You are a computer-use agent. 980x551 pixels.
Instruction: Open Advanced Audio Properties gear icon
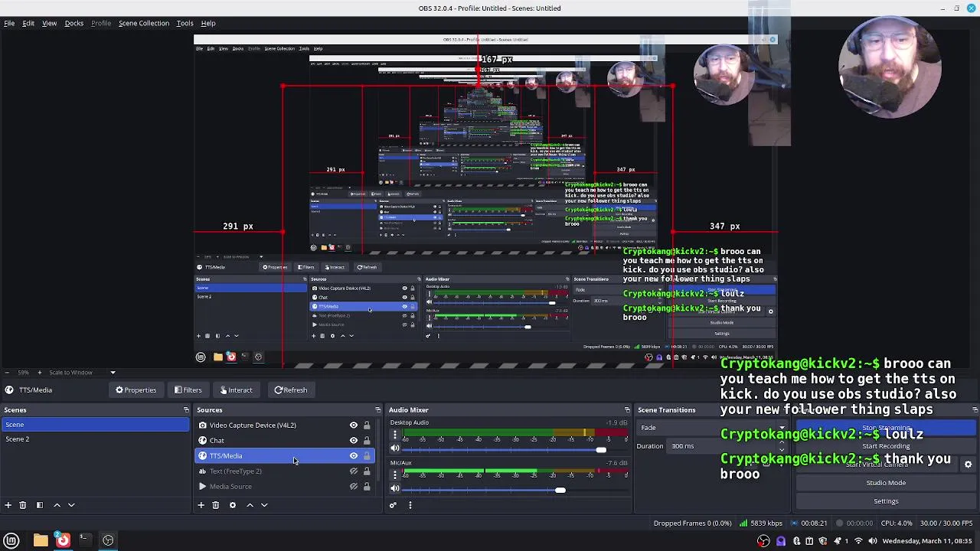[393, 505]
